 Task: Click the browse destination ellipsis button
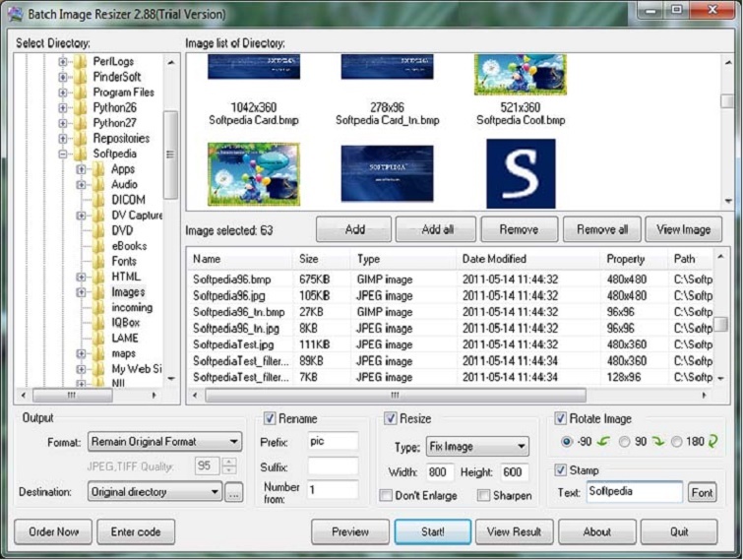pyautogui.click(x=233, y=492)
